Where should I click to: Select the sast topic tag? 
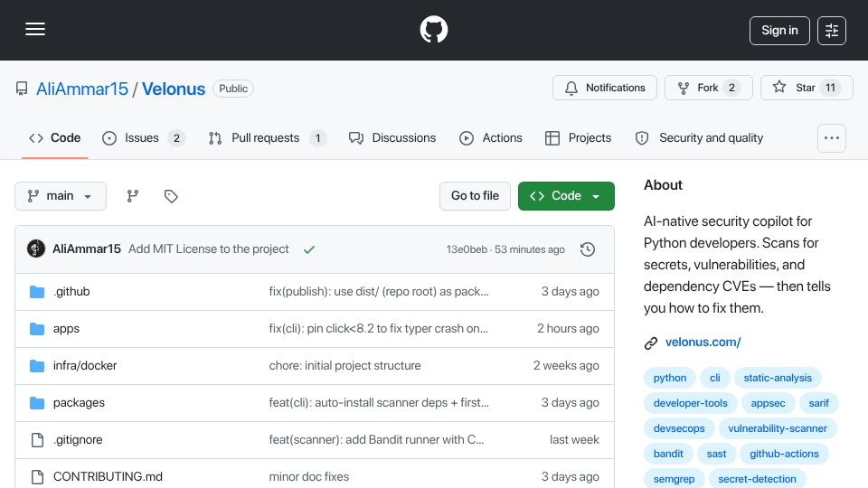pyautogui.click(x=716, y=454)
